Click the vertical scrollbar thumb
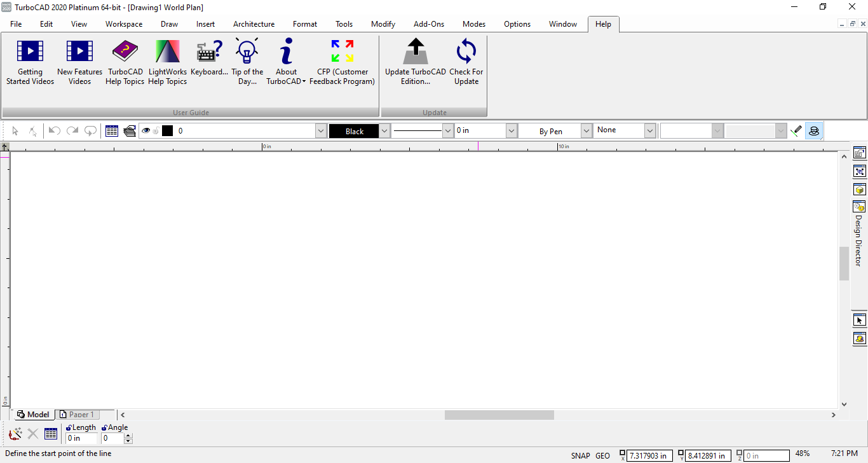Screen dimensions: 868x463 coord(844,263)
